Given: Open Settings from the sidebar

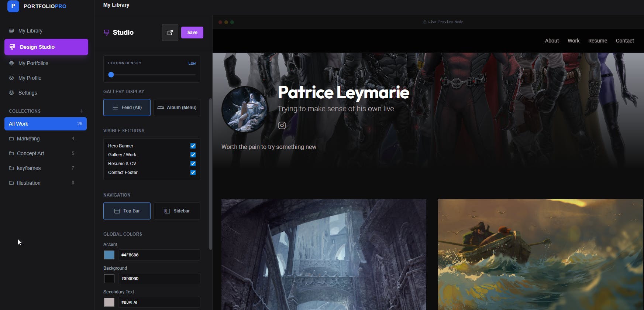Looking at the screenshot, I should (46, 93).
